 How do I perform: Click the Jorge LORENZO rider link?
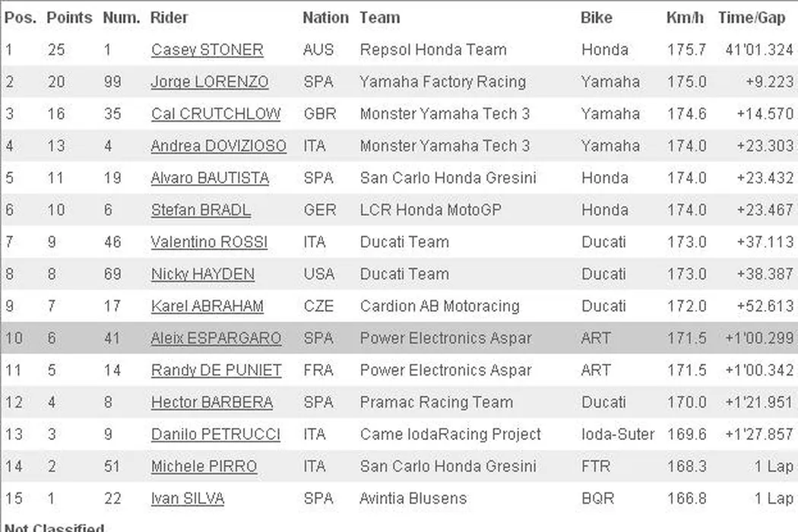tap(209, 82)
